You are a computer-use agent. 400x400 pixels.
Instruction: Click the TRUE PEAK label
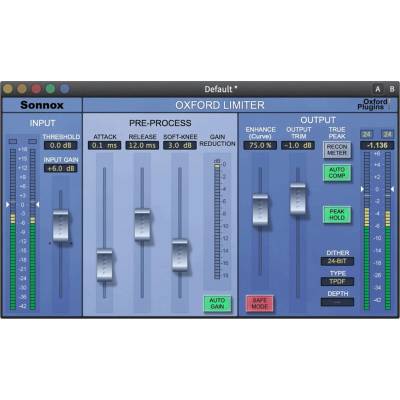tap(337, 133)
